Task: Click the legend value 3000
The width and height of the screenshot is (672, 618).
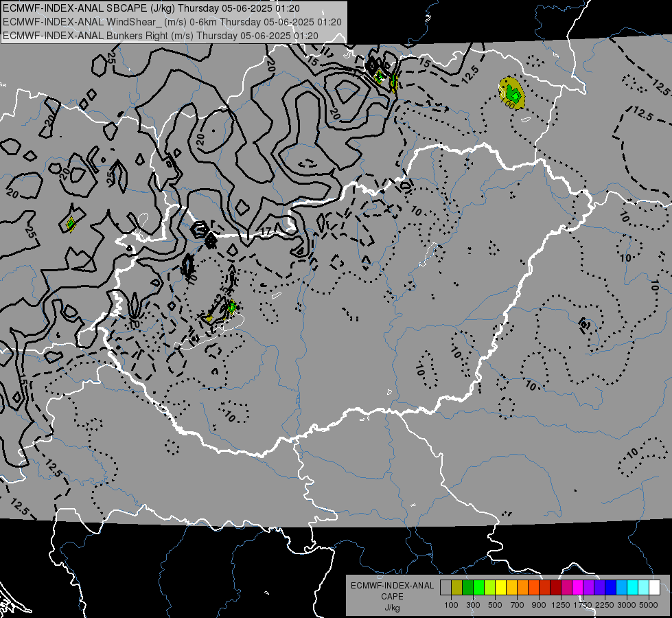Action: (x=627, y=605)
